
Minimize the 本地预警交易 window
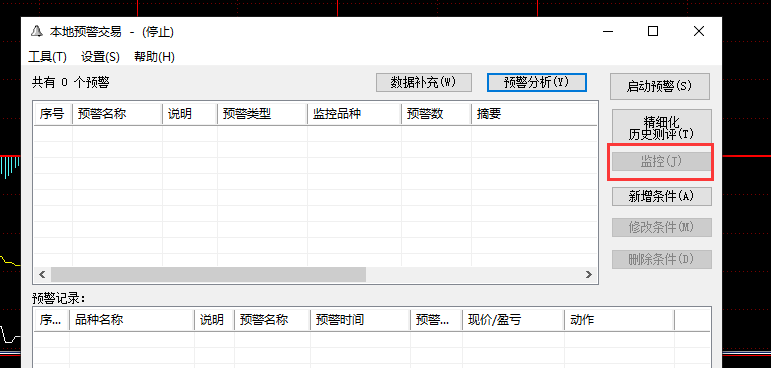tap(608, 31)
